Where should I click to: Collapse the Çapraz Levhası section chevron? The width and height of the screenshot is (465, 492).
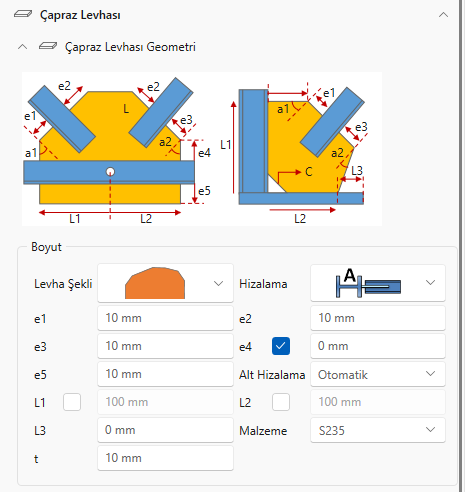[x=443, y=15]
